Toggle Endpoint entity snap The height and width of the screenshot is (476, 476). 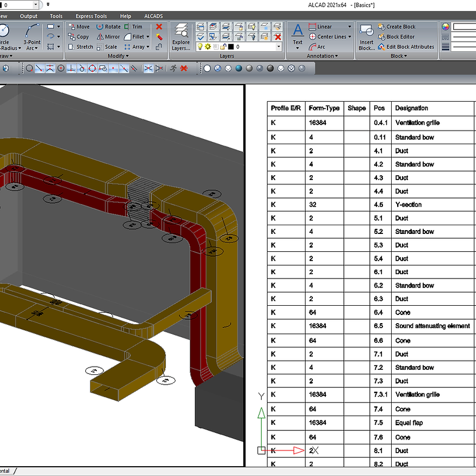click(40, 69)
